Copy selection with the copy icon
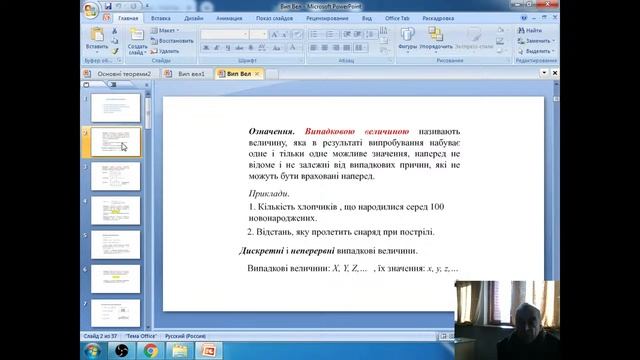The image size is (640, 360). tap(115, 41)
